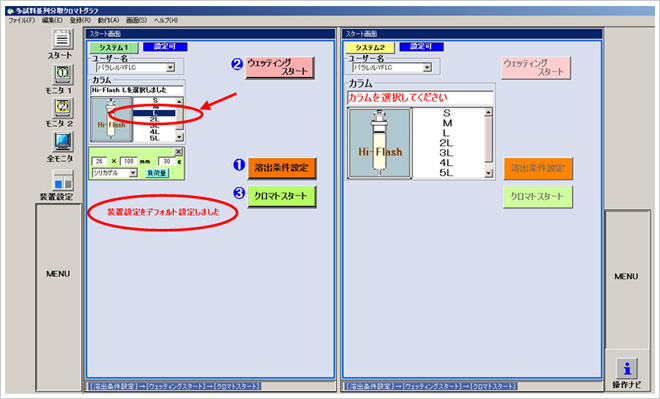Click the 'カラムを選択してください' message field
This screenshot has width=660, height=399.
coord(420,98)
